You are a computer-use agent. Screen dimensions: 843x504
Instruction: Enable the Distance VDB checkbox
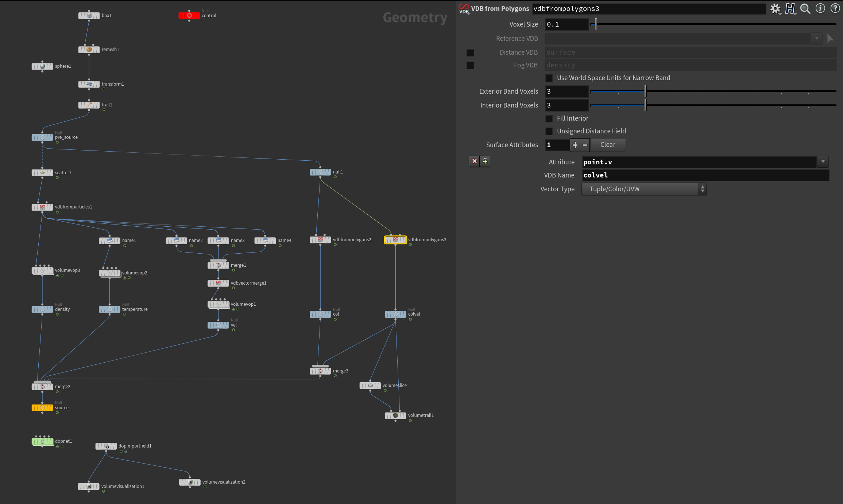tap(471, 53)
